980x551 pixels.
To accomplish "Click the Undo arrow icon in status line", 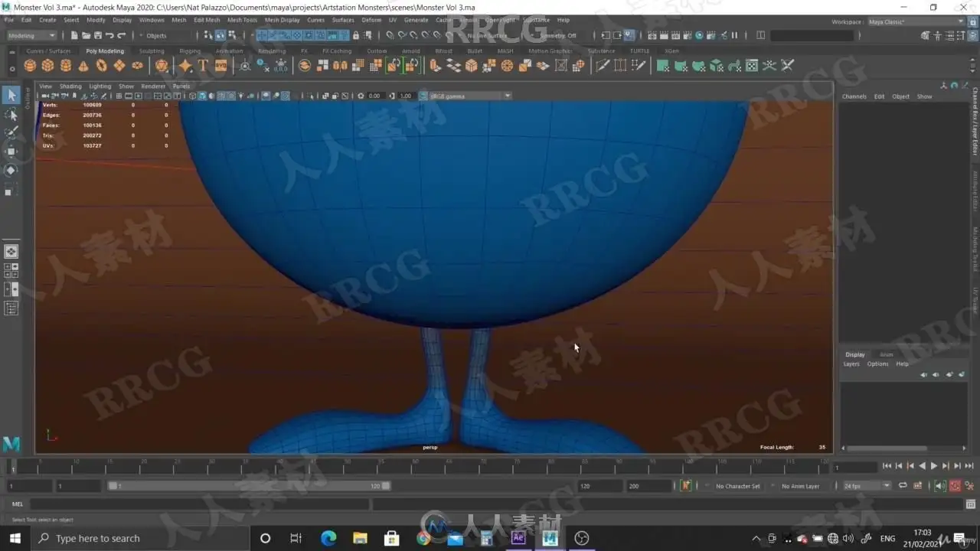I will (109, 35).
